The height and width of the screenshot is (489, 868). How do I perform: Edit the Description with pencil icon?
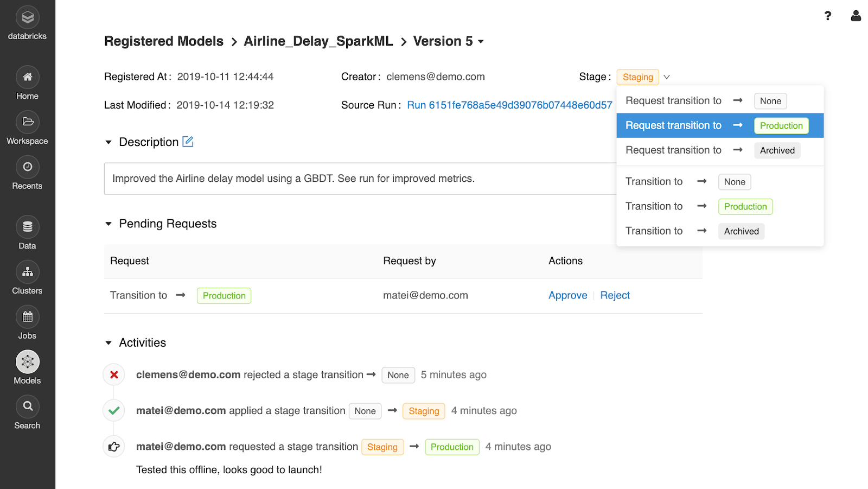(188, 142)
